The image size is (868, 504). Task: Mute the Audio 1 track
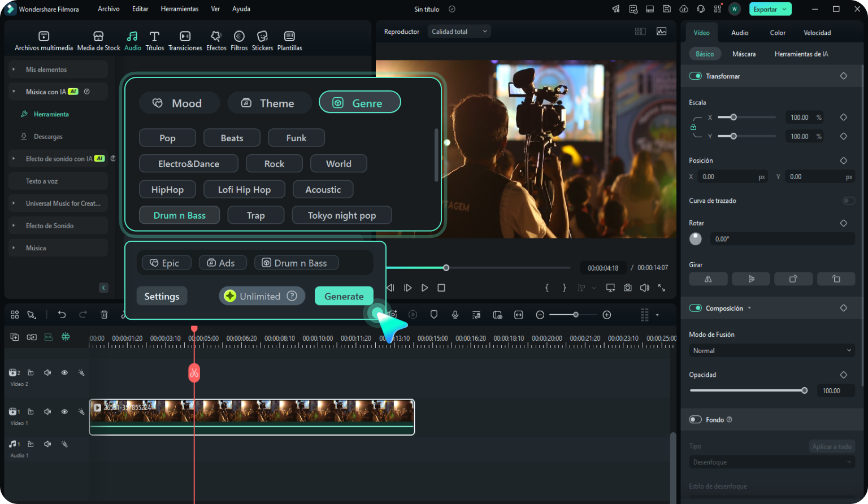[47, 444]
